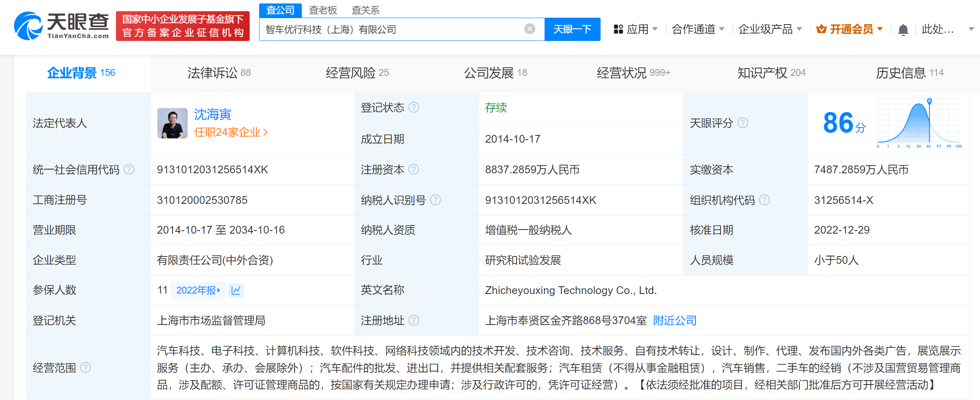Expand the 企业级产品 dropdown
This screenshot has width=980, height=400.
pos(770,29)
